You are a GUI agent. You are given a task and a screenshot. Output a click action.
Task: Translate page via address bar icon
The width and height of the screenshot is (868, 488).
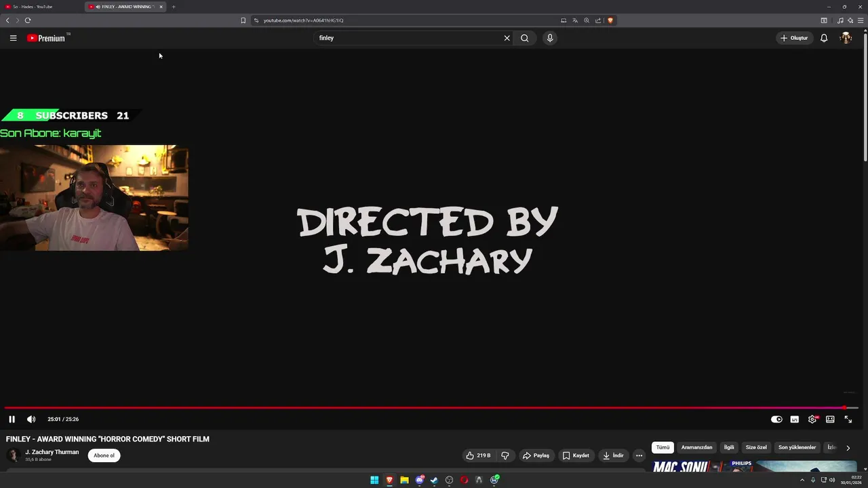click(x=575, y=20)
